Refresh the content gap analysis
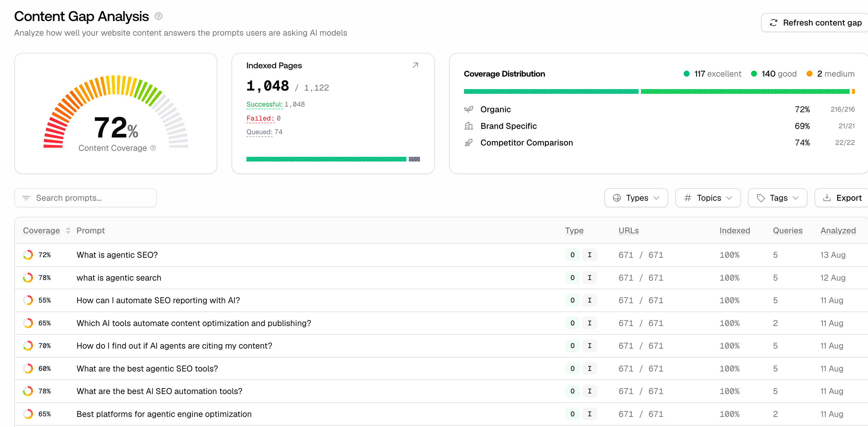Screen dimensions: 868x427 point(815,23)
